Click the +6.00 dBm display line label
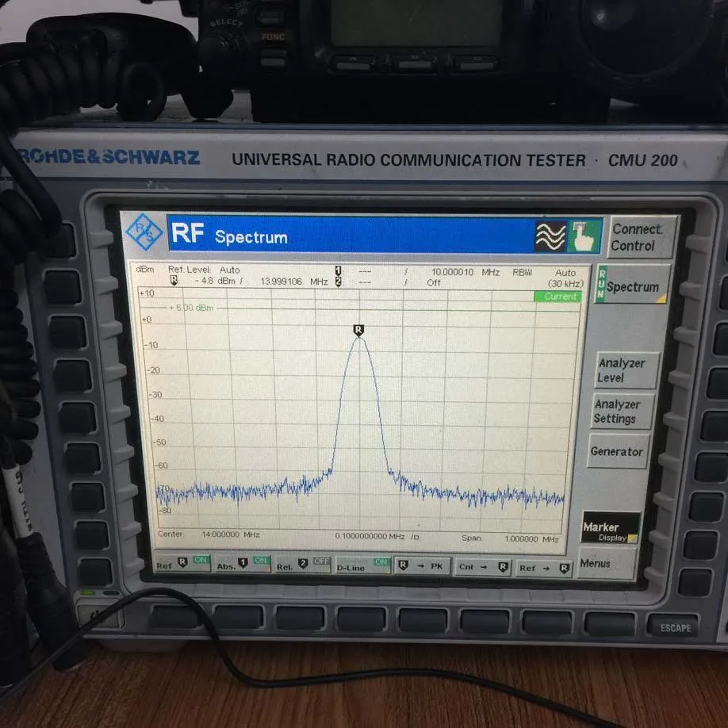728x728 pixels. (x=191, y=308)
